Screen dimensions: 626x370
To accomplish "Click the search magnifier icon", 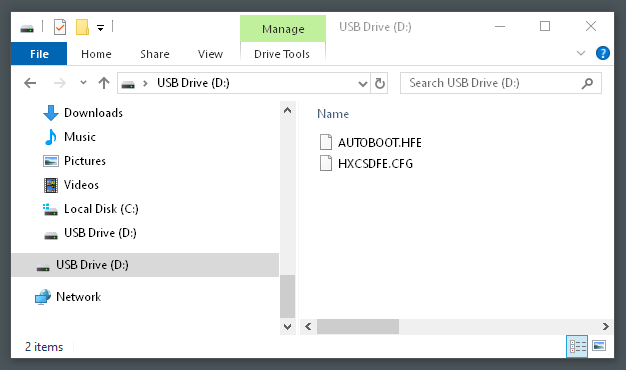I will [x=587, y=83].
